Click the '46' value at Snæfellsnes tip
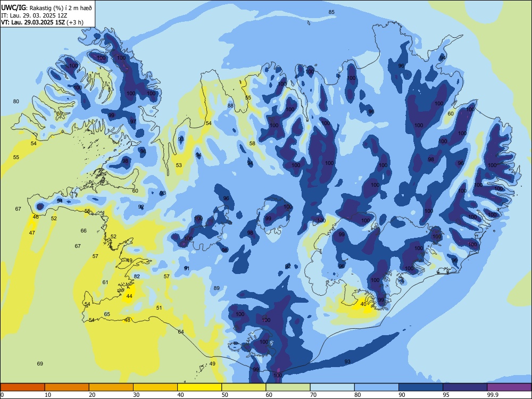 [36, 217]
